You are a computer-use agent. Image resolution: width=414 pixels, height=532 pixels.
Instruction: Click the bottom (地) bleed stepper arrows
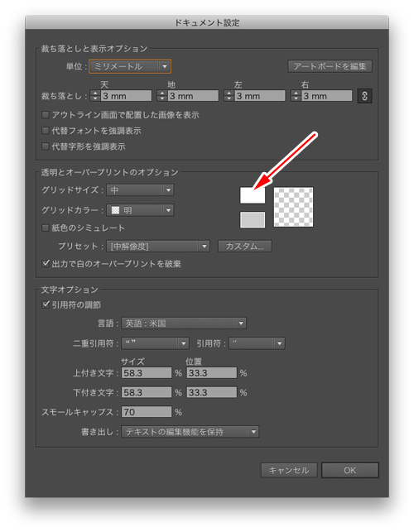(x=162, y=96)
